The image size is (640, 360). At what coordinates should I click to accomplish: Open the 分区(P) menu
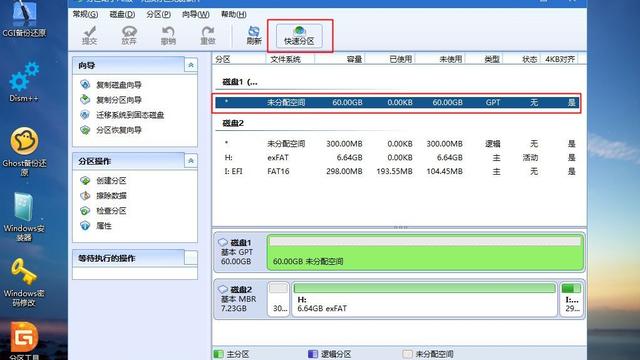coord(158,14)
